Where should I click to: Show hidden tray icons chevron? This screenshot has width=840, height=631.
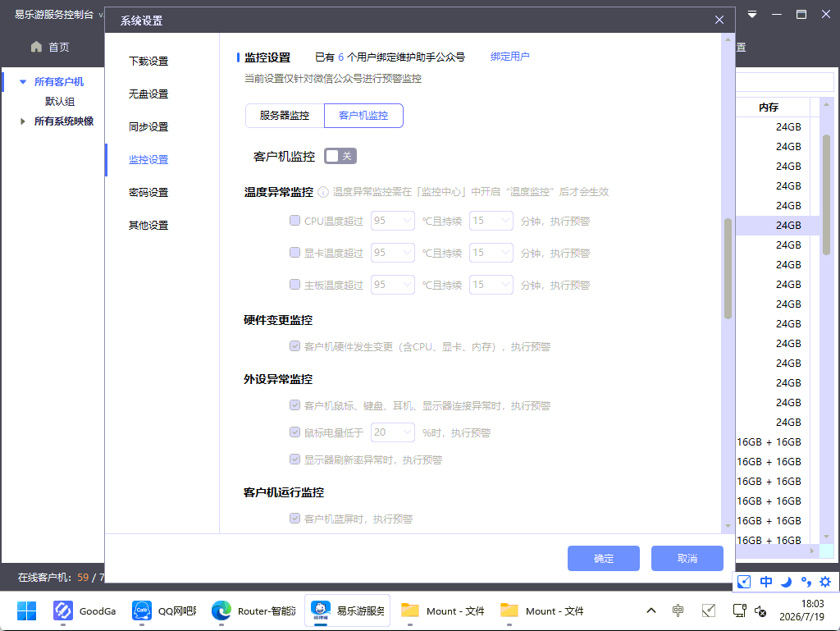point(651,610)
